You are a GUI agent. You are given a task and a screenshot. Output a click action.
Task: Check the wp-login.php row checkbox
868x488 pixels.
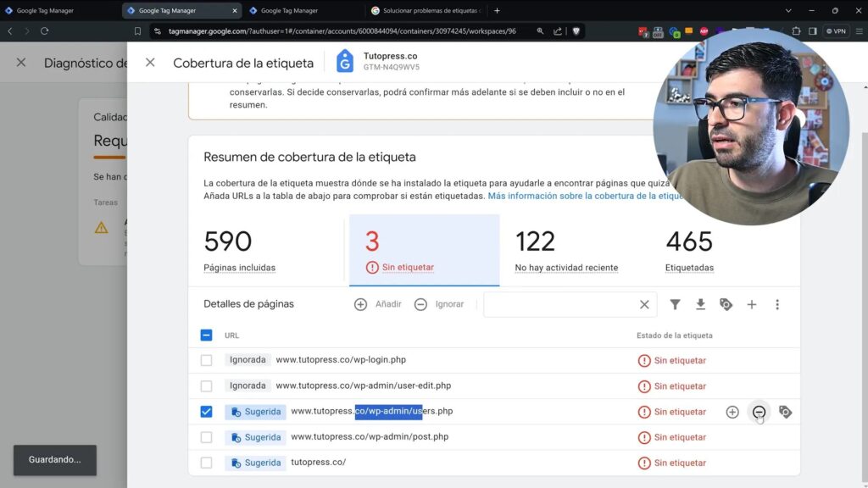tap(206, 360)
